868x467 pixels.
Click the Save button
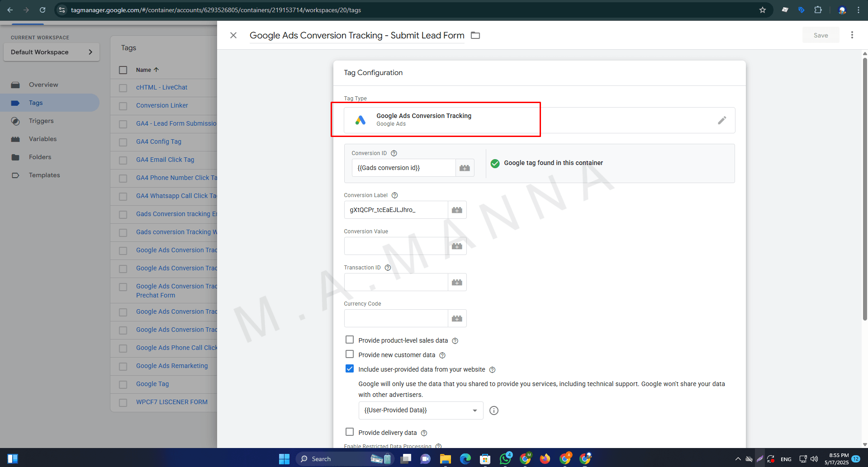coord(821,35)
